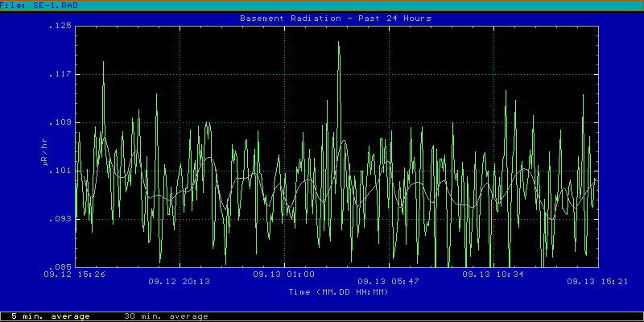Image resolution: width=644 pixels, height=322 pixels.
Task: Click the 09.13 10:34 time label
Action: pyautogui.click(x=493, y=275)
